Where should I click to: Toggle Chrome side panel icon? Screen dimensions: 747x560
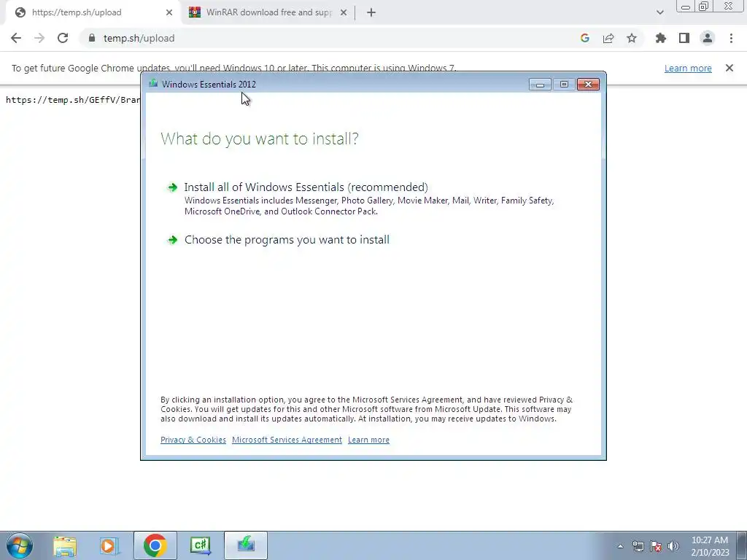684,38
